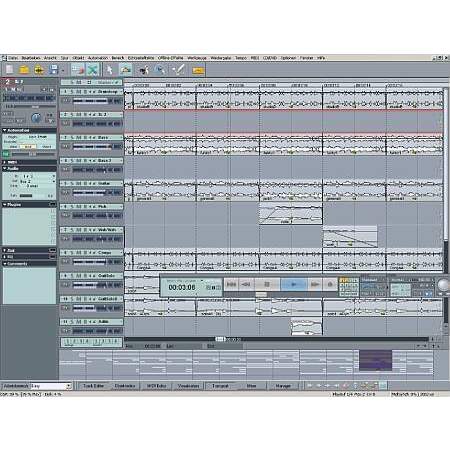Mute the WahWah track

[x=79, y=230]
